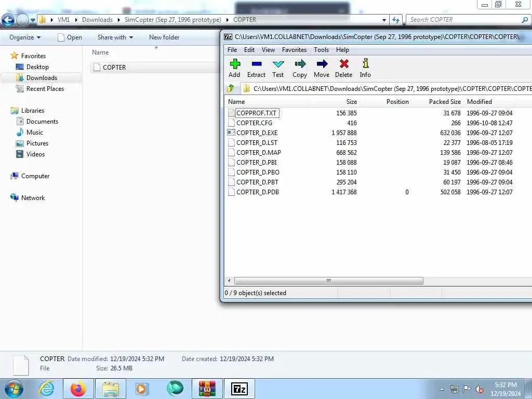Click the red Delete icon in 7-Zip
The height and width of the screenshot is (399, 532).
[344, 64]
